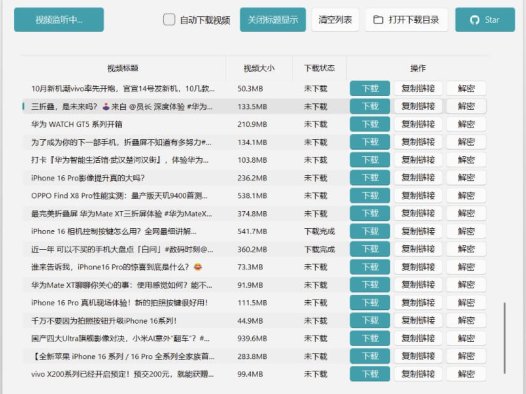Select the 华为 WATCH GT5 系列开箱 title
Image resolution: width=526 pixels, height=394 pixels.
[x=77, y=124]
